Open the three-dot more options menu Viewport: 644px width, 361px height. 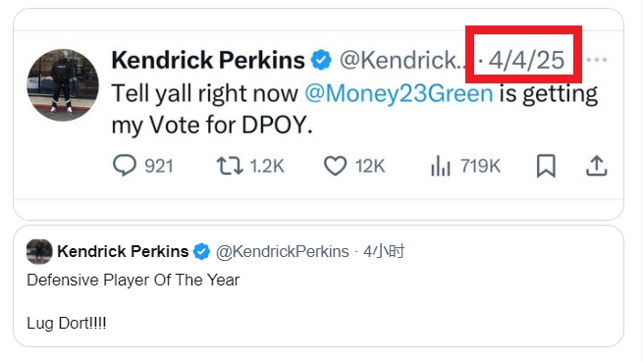[597, 60]
